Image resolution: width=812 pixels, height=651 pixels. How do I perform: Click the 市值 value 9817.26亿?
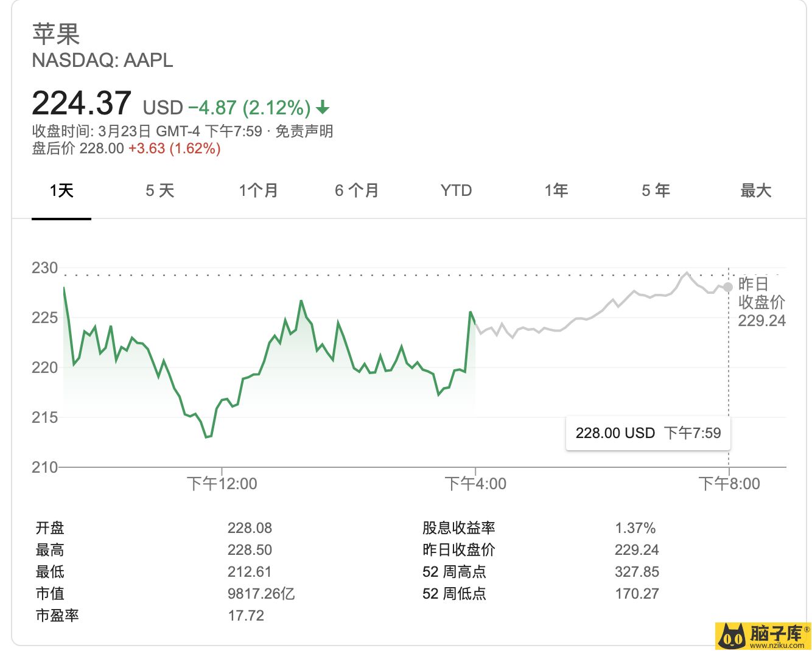pos(261,594)
